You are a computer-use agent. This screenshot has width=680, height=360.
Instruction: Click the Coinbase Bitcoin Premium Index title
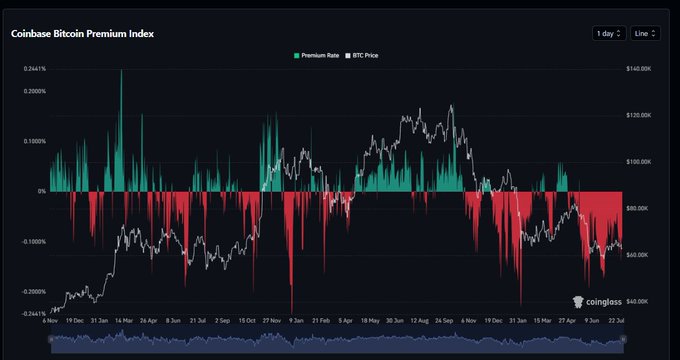point(82,34)
